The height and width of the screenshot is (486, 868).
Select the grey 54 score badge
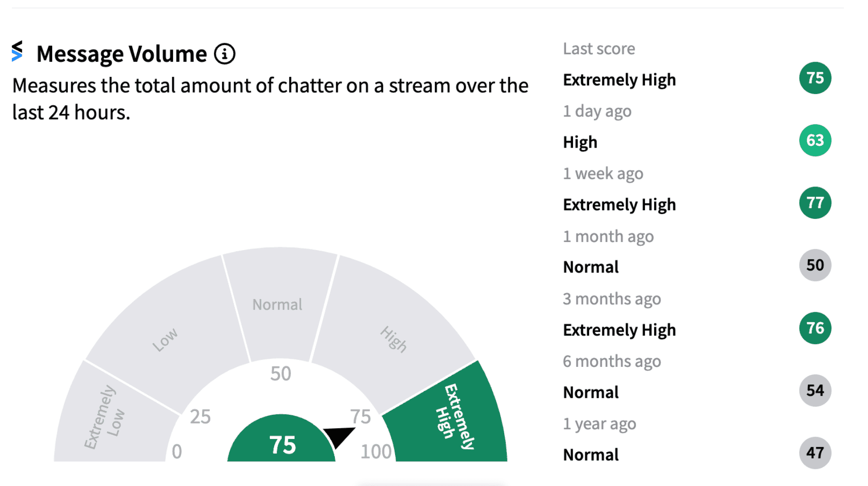[815, 391]
